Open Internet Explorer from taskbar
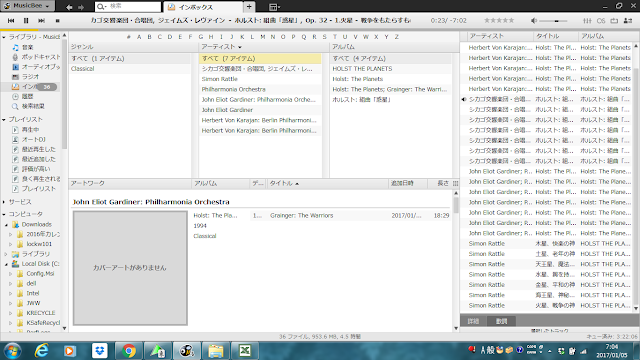 (42, 351)
